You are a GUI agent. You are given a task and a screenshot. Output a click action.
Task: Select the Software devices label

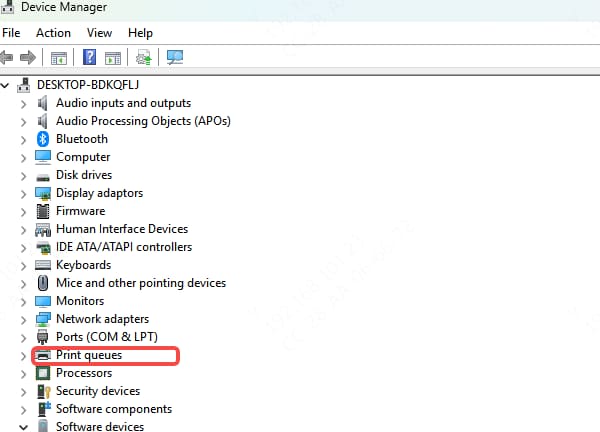coord(100,426)
